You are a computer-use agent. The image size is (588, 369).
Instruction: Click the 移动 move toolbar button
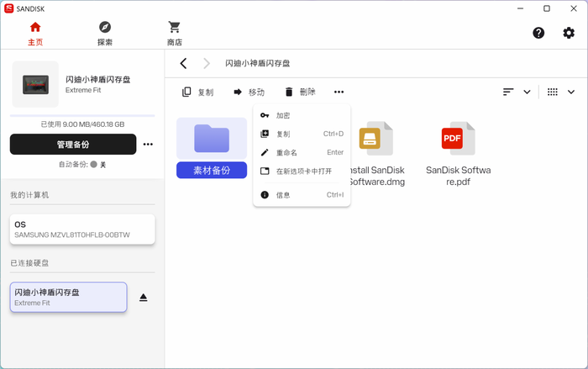click(x=249, y=92)
